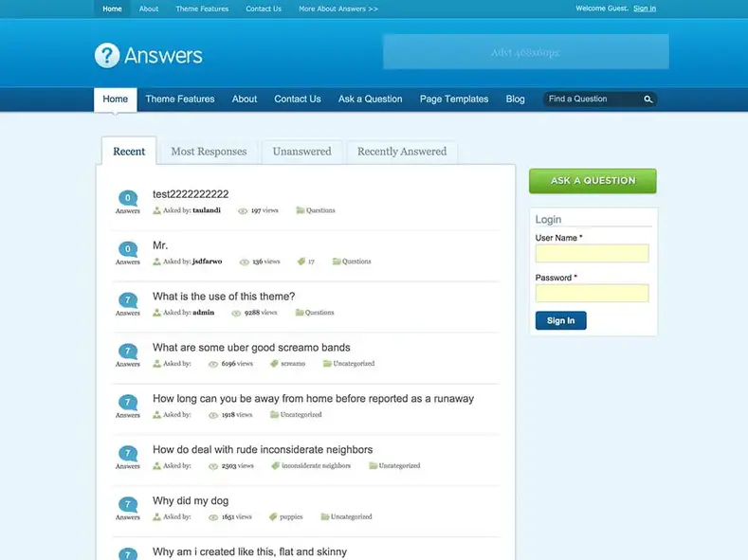Screen dimensions: 748x560
Task: Open Ask a Question in main navigation
Action: coord(370,99)
